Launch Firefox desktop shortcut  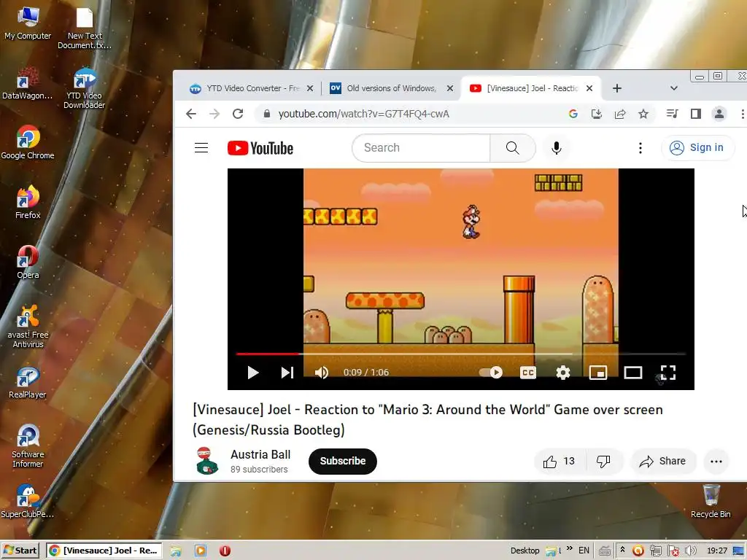coord(28,203)
